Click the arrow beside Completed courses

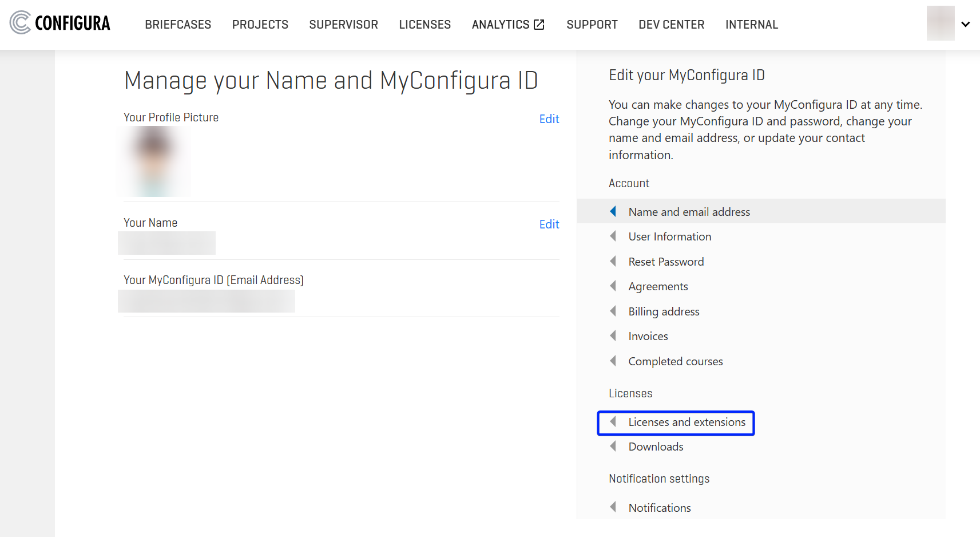tap(613, 361)
